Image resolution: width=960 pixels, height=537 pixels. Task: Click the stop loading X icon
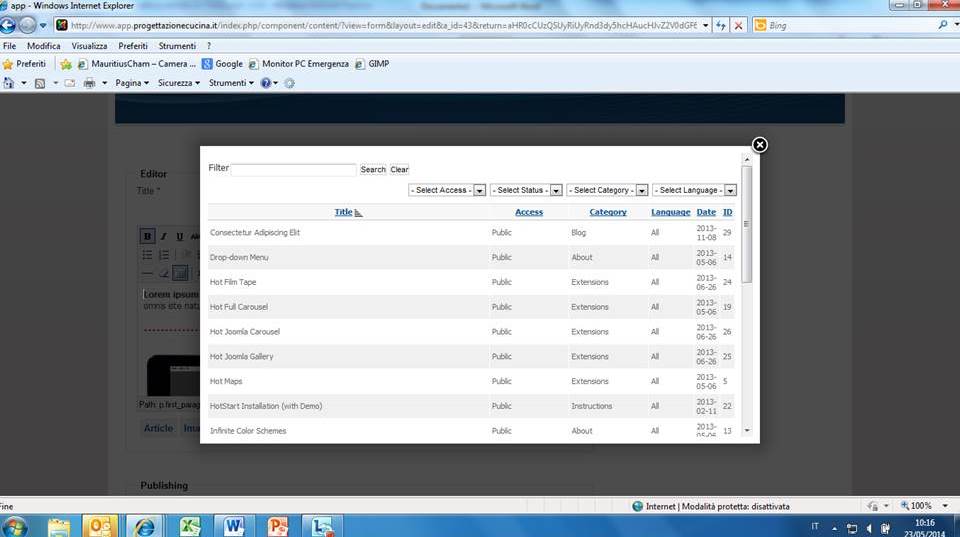pos(738,25)
